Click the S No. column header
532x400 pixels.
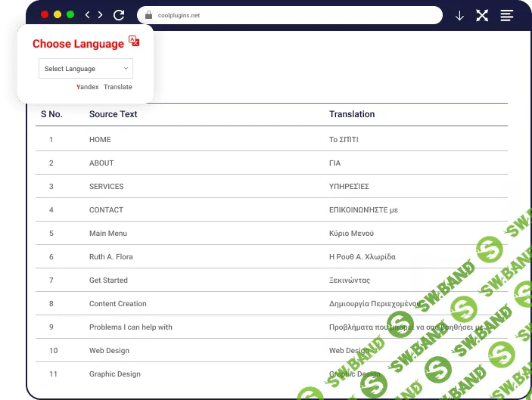click(51, 114)
